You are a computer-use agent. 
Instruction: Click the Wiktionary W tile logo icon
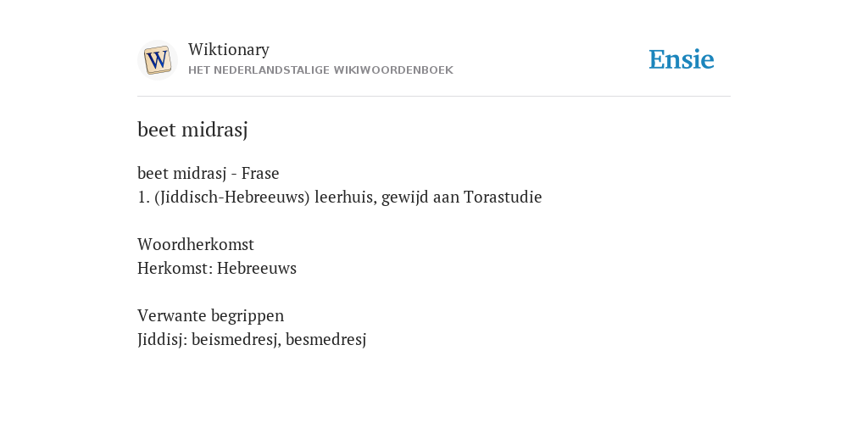coord(157,60)
